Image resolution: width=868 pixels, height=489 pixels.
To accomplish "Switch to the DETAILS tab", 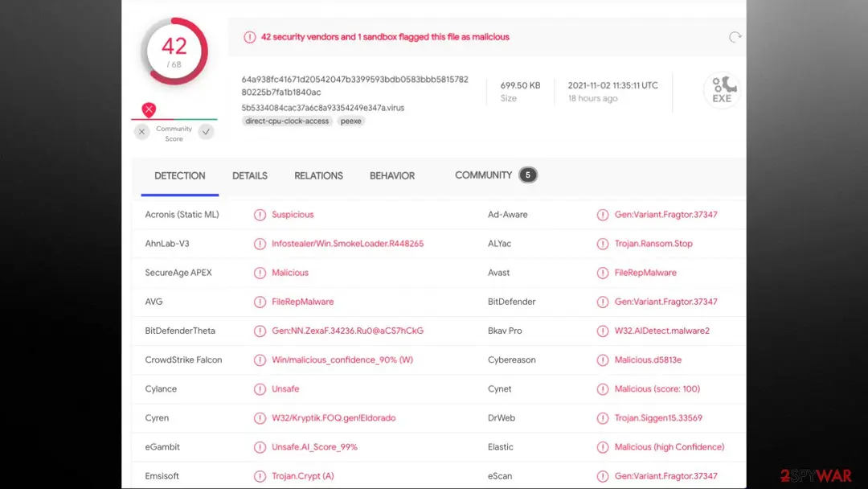I will [x=250, y=176].
